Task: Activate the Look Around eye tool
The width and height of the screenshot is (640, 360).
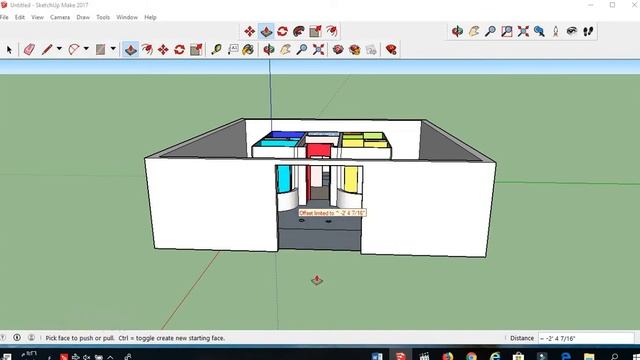Action: 571,31
